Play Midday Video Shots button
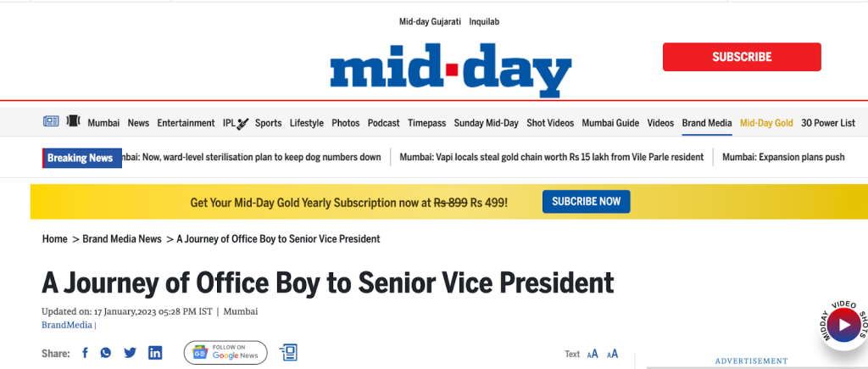This screenshot has width=868, height=369. (843, 324)
